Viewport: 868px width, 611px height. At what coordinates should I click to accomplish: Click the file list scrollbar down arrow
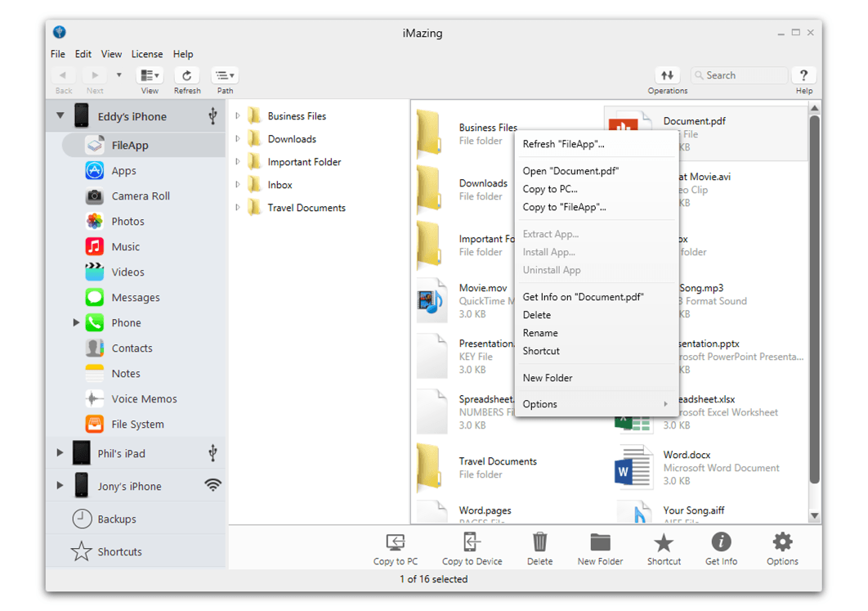814,516
